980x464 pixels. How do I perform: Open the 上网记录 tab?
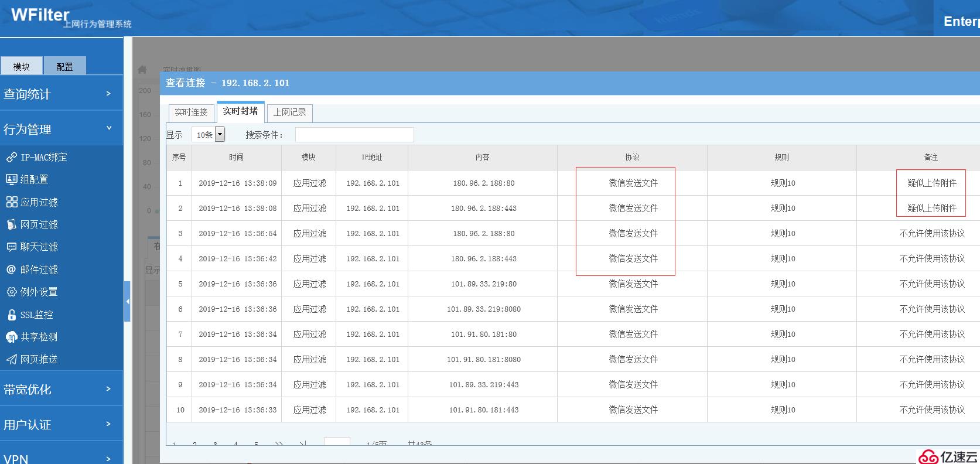(290, 112)
